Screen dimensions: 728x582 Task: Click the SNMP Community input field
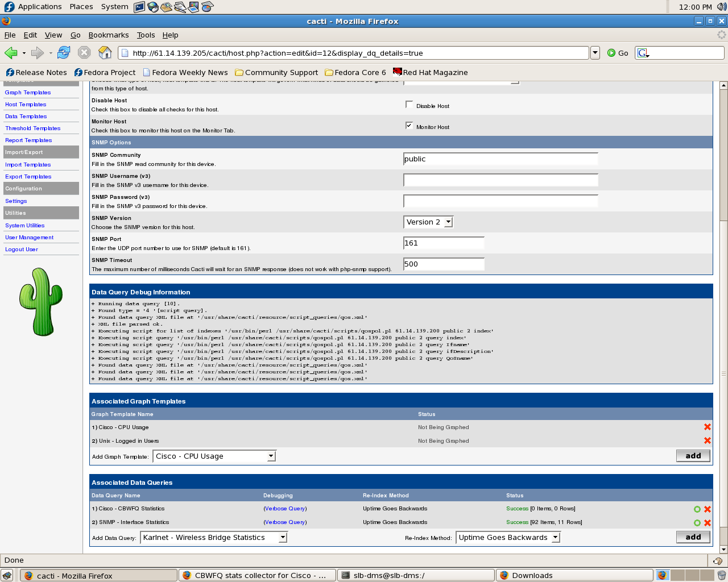500,159
